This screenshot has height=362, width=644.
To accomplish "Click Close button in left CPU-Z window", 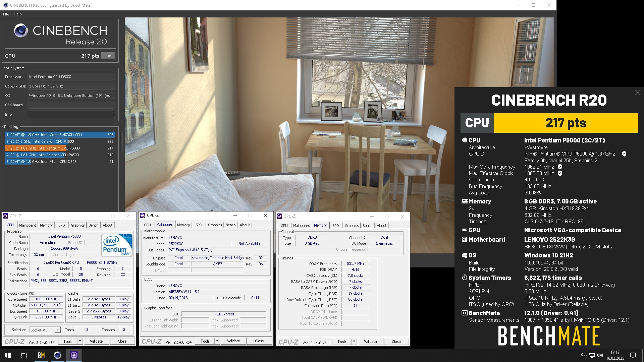I will click(122, 341).
